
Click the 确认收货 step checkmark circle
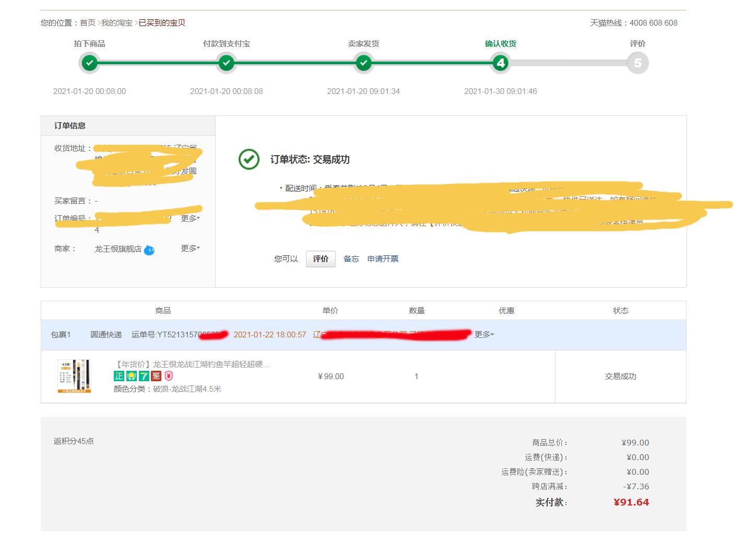(500, 63)
